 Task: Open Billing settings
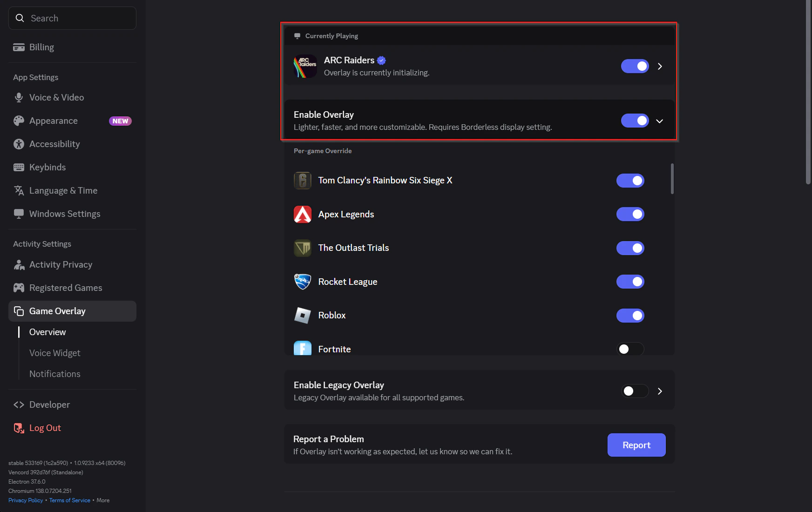click(x=72, y=47)
